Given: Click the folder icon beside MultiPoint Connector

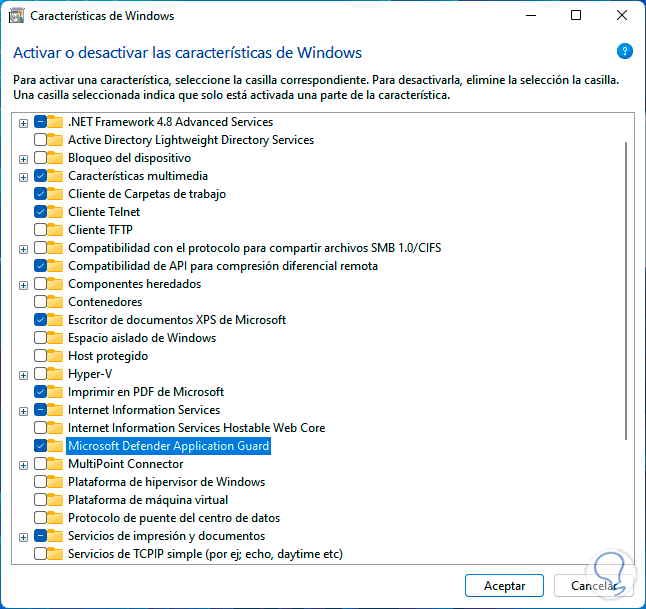Looking at the screenshot, I should [x=56, y=464].
